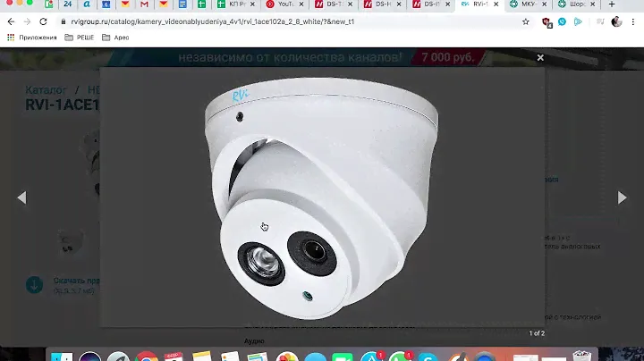This screenshot has width=644, height=361.
Task: Close the camera image lightbox
Action: (540, 58)
